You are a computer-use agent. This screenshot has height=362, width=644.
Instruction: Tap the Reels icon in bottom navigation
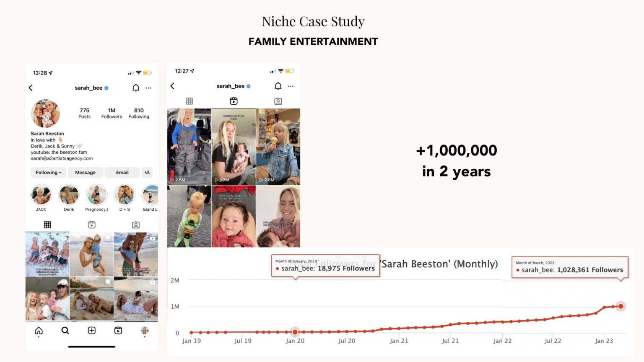click(x=117, y=331)
